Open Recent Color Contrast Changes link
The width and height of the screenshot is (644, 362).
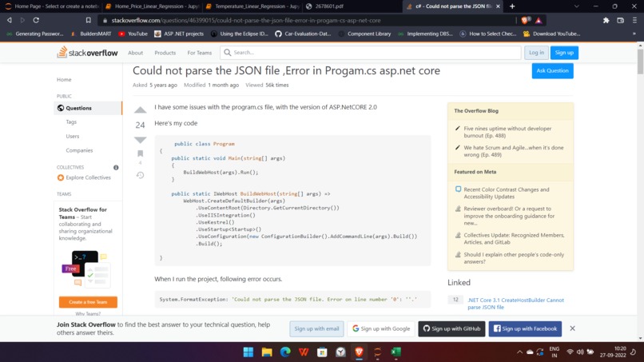pos(507,193)
